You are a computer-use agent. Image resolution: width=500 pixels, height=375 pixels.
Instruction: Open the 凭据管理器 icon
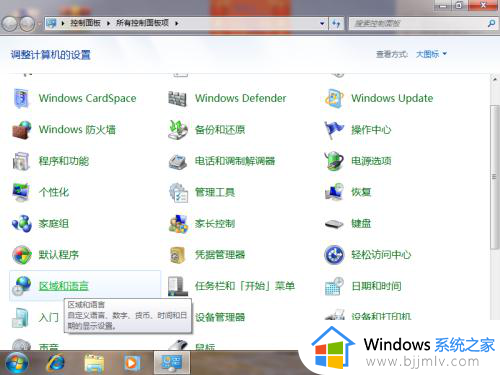[x=178, y=255]
